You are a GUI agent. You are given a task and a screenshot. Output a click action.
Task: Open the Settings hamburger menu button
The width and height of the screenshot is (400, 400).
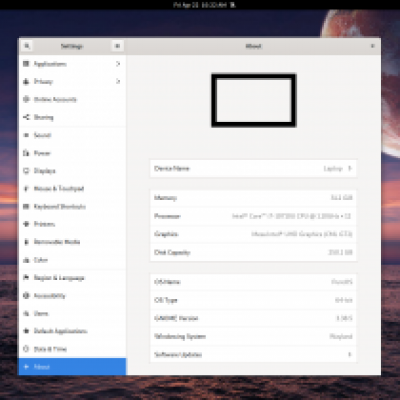point(117,46)
